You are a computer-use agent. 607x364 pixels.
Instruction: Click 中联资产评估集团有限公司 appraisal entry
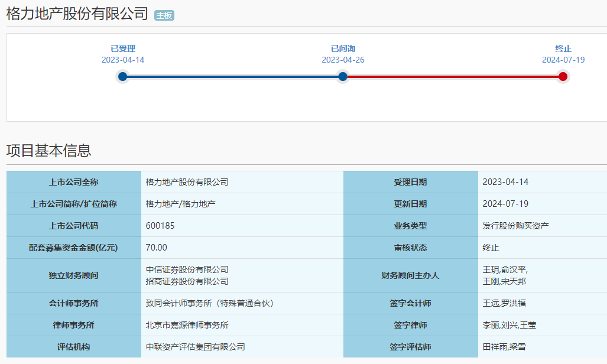point(195,347)
